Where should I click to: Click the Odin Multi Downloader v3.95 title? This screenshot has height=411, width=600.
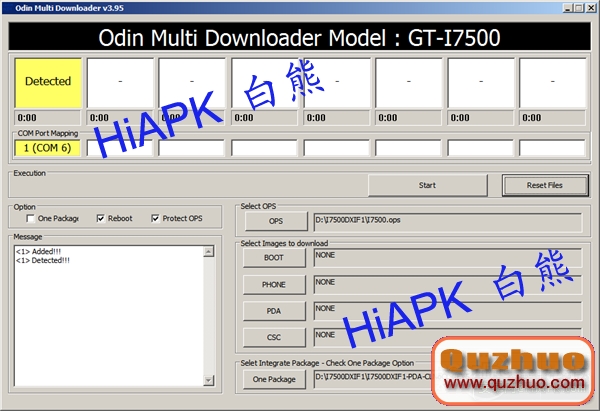pyautogui.click(x=69, y=8)
